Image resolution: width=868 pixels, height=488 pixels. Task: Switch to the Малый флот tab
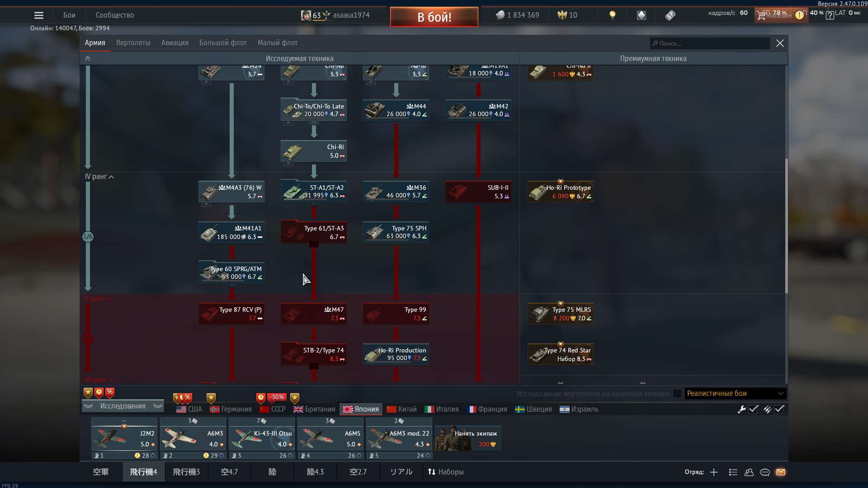coord(278,43)
